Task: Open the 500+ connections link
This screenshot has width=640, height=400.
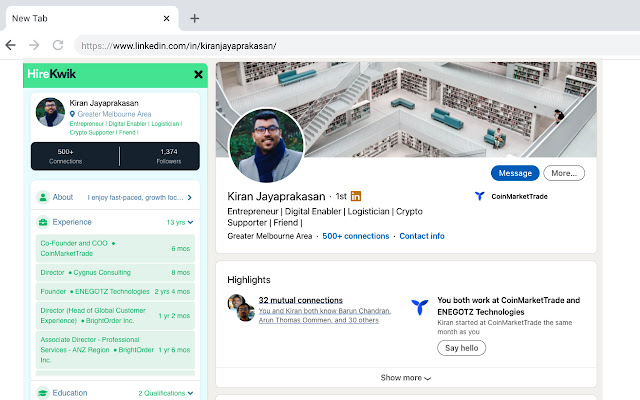Action: point(356,236)
